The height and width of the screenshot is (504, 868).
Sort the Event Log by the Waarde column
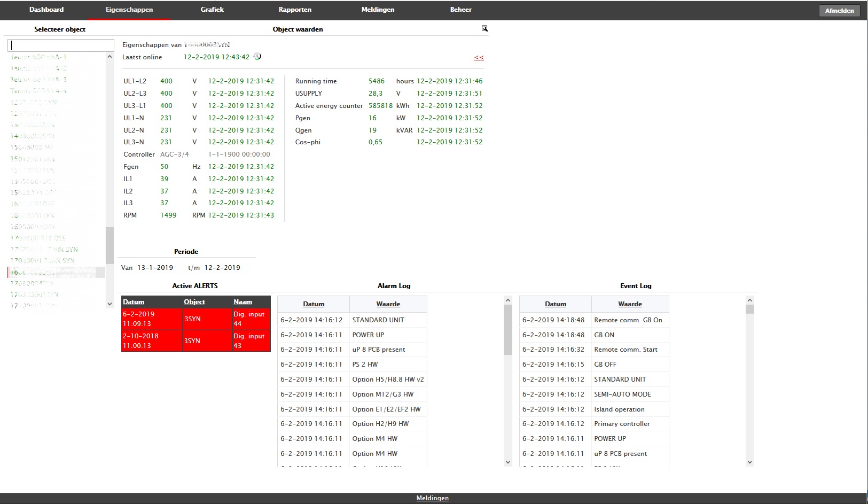tap(630, 304)
